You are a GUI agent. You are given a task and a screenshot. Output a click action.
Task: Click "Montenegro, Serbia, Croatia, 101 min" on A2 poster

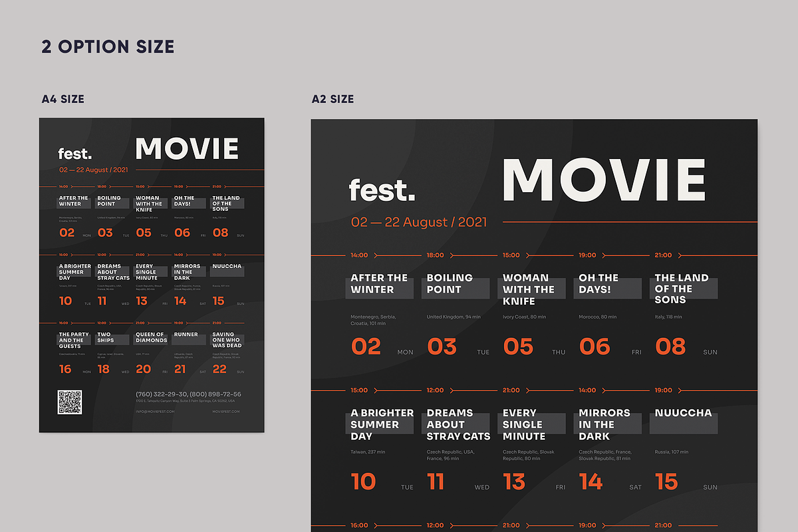point(373,320)
